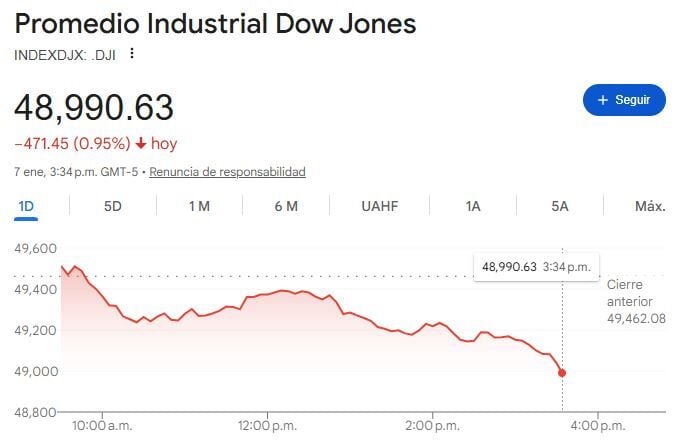This screenshot has height=445, width=679.
Task: Show the 1 M chart range
Action: (199, 206)
